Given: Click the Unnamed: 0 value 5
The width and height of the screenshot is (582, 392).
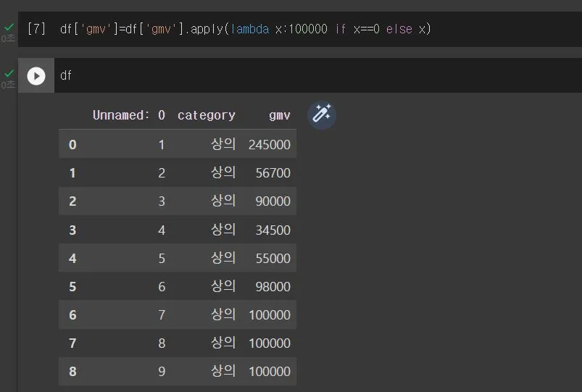Looking at the screenshot, I should coord(162,259).
